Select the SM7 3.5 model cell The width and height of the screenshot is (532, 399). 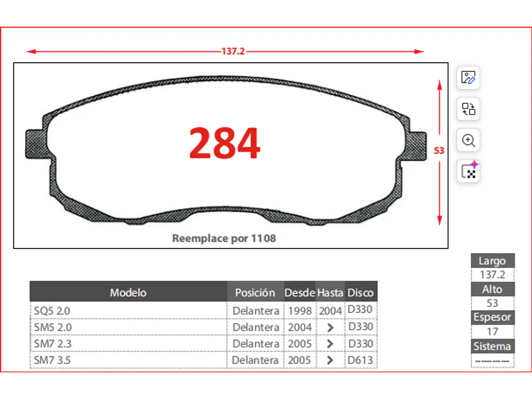pyautogui.click(x=129, y=360)
